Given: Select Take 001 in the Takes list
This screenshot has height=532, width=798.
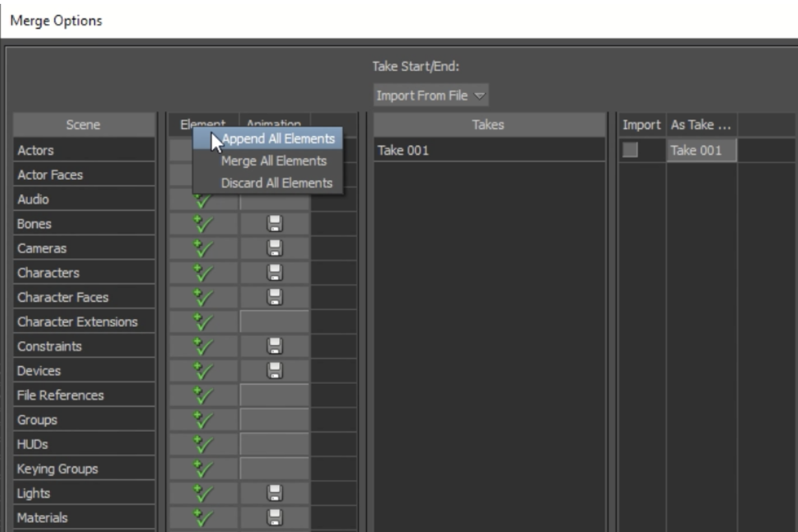Looking at the screenshot, I should [404, 151].
